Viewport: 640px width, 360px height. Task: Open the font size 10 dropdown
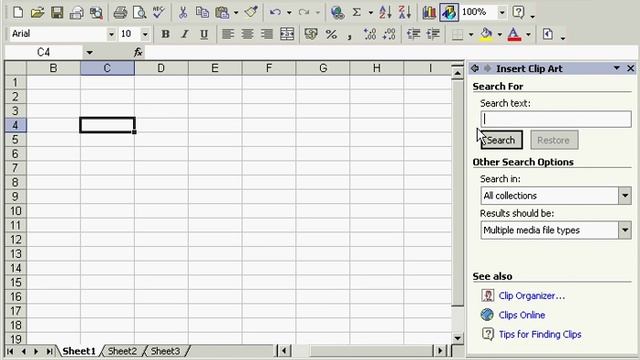point(145,34)
